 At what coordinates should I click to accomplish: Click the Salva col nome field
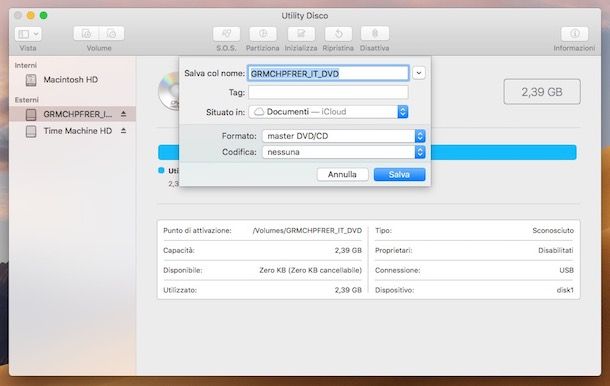coord(328,73)
